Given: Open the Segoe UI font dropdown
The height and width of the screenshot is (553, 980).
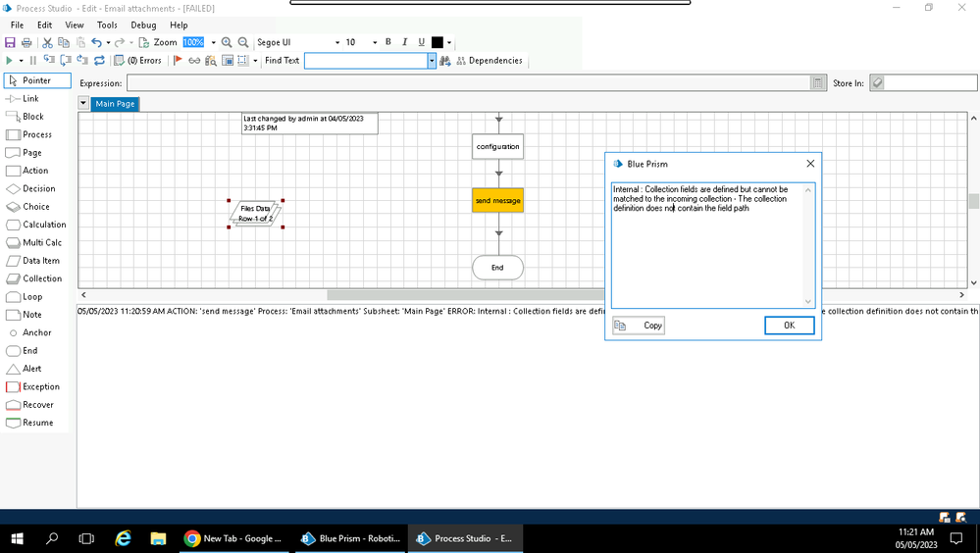Looking at the screenshot, I should click(337, 43).
